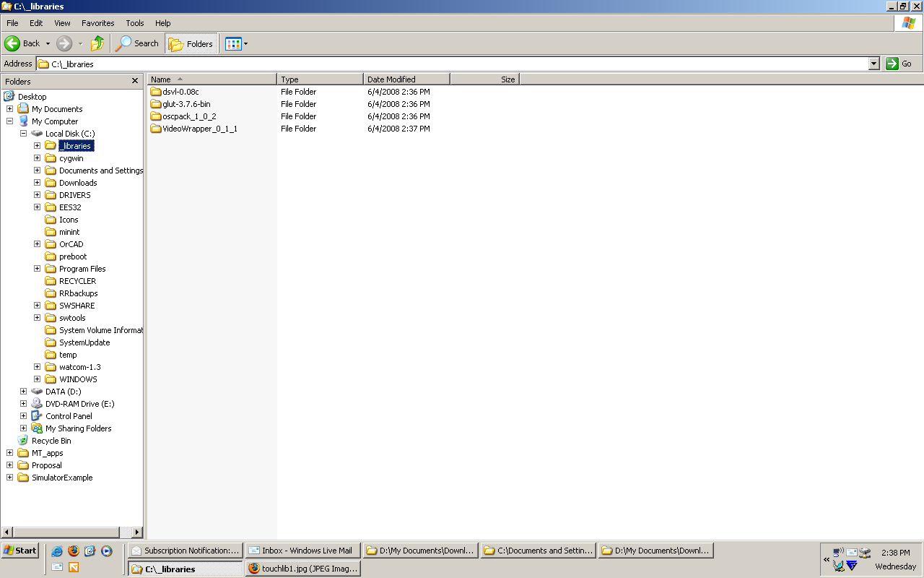Expand the MT_apps folder node
Viewport: 924px width, 578px height.
click(9, 453)
